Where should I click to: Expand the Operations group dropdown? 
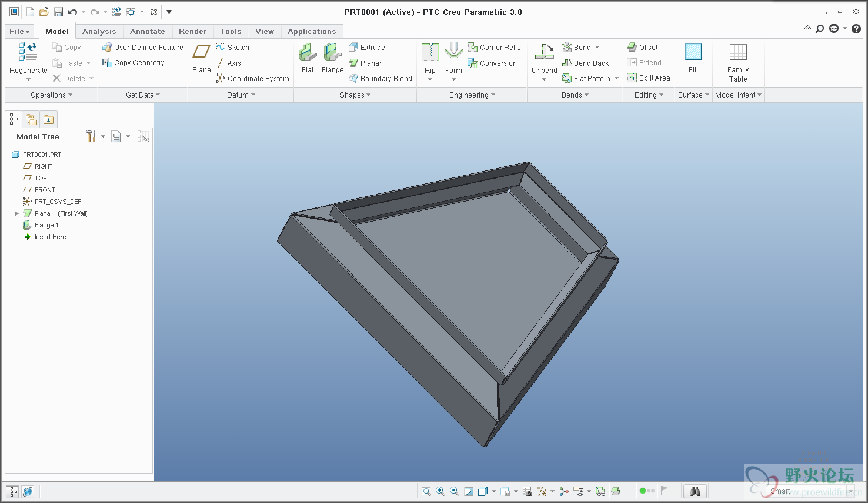tap(52, 95)
